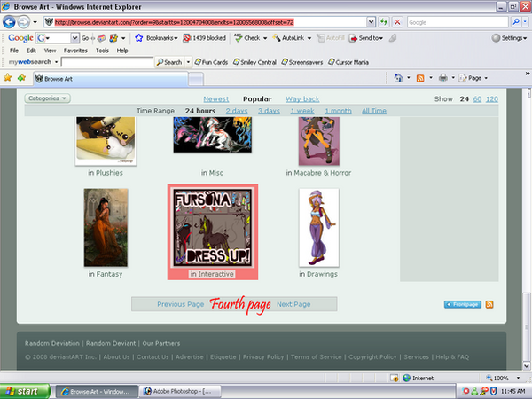Go to the Next Page
The width and height of the screenshot is (532, 399).
293,304
